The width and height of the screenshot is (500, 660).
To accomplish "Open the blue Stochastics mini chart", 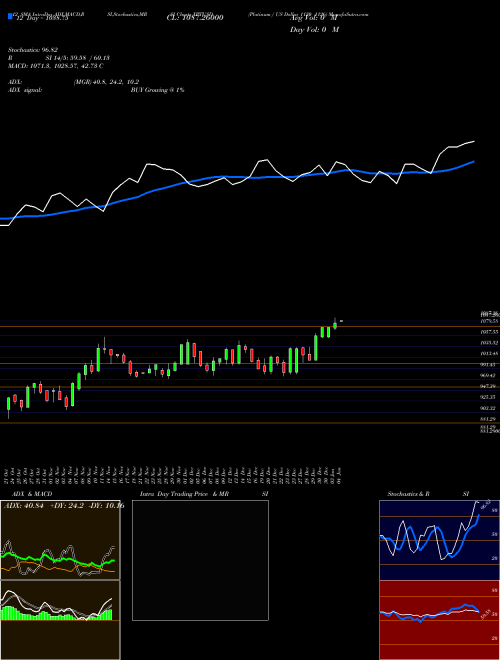I will click(439, 540).
